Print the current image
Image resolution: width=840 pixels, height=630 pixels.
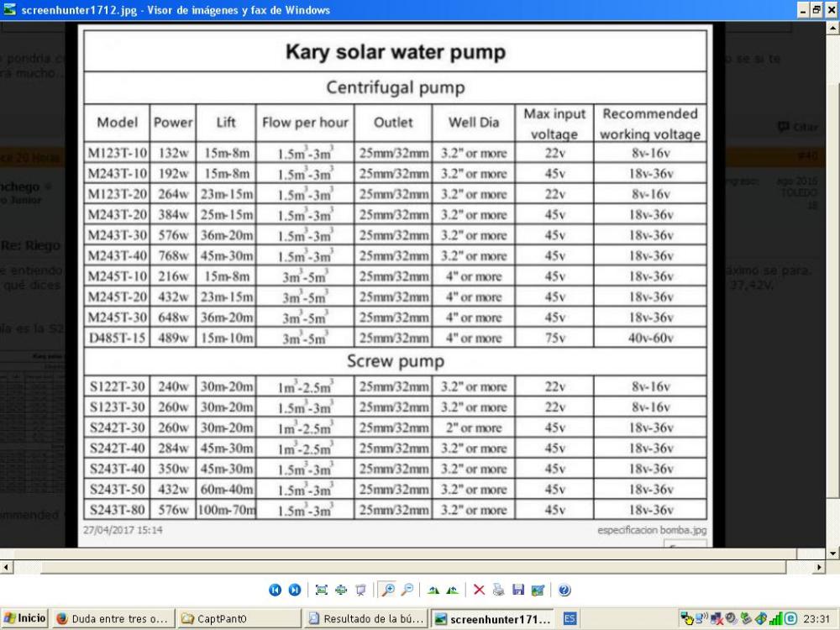click(499, 590)
